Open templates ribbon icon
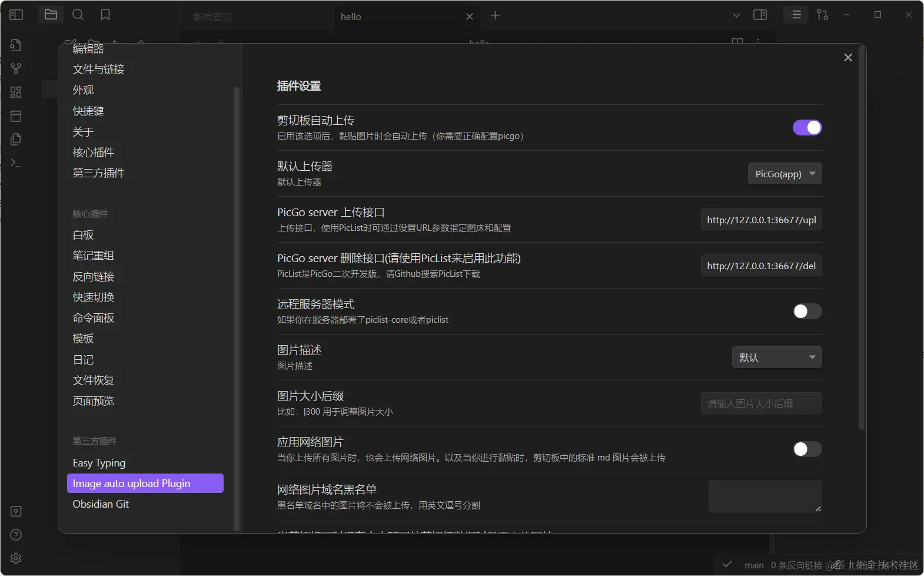924x576 pixels. tap(16, 140)
